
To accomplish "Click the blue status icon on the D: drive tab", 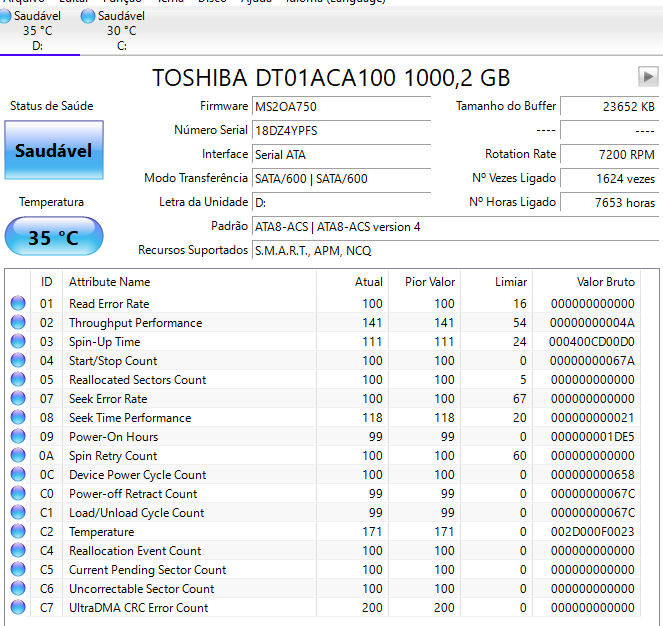I will click(5, 16).
